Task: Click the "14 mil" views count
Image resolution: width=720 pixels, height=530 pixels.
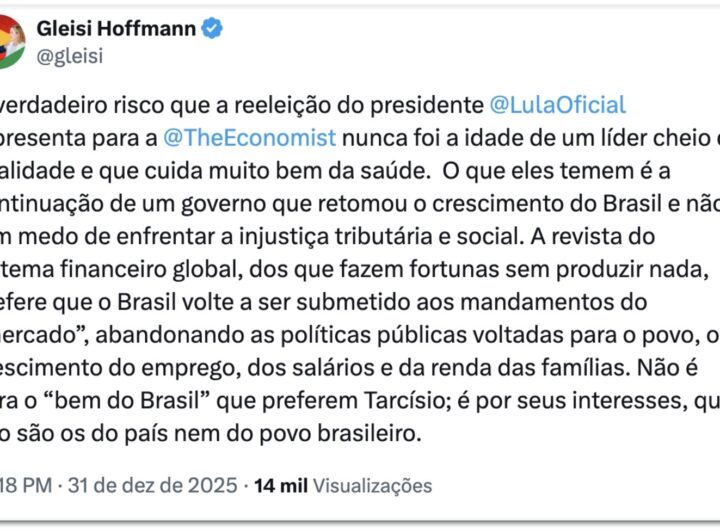Action: 281,486
